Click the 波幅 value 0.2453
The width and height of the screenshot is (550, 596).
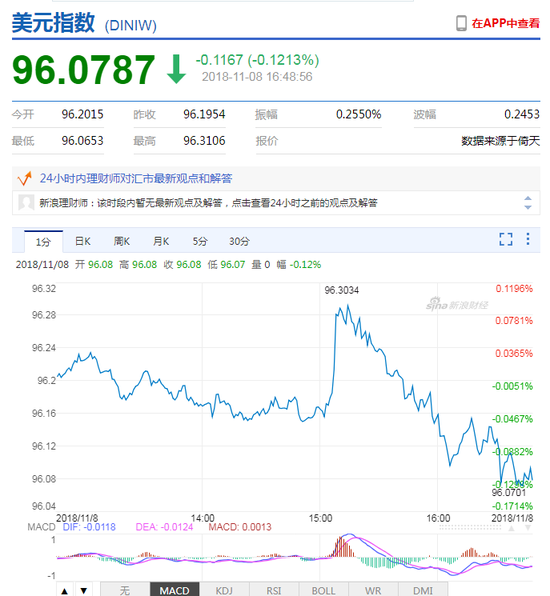[522, 114]
